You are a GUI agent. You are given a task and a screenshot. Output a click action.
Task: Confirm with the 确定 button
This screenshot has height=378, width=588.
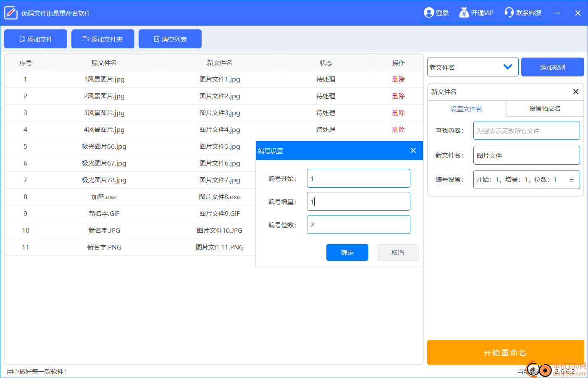click(x=347, y=252)
